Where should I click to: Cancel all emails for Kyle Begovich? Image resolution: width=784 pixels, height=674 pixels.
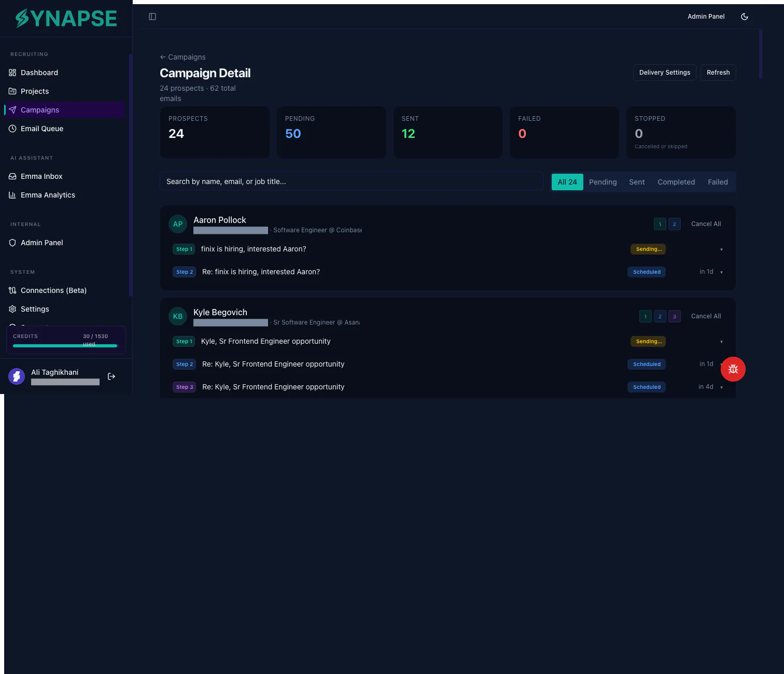click(x=706, y=316)
